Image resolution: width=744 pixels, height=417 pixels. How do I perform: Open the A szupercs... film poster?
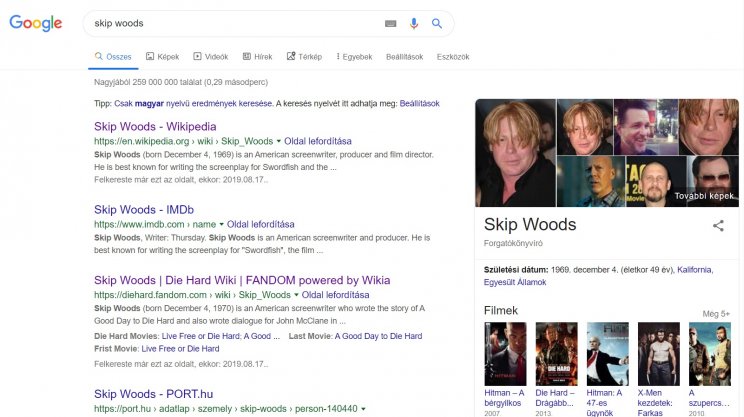tap(710, 354)
